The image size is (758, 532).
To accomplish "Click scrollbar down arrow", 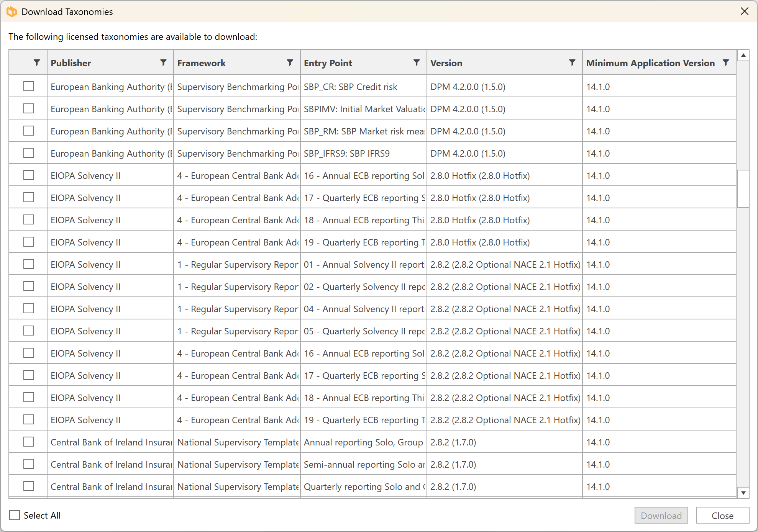I will pyautogui.click(x=743, y=493).
